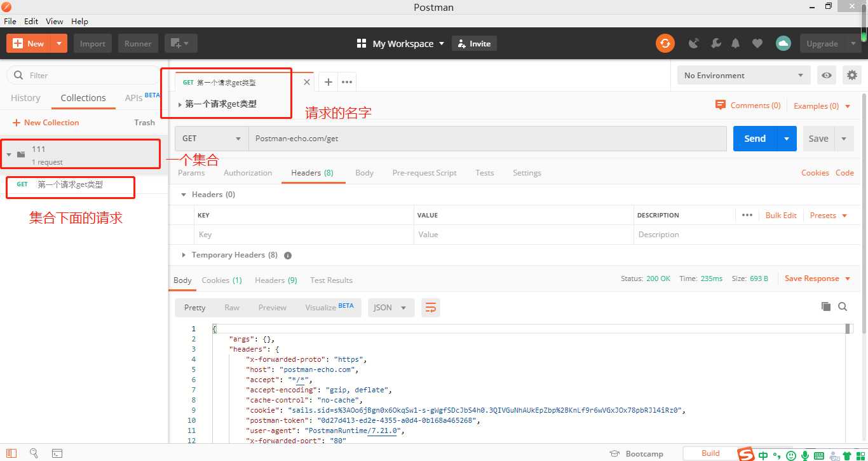Click the Sogou microphone voice input icon
Image resolution: width=868 pixels, height=461 pixels.
805,455
